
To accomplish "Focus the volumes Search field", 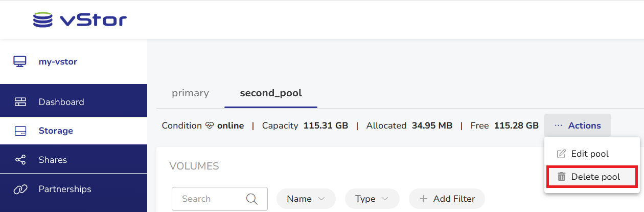I will pyautogui.click(x=220, y=199).
